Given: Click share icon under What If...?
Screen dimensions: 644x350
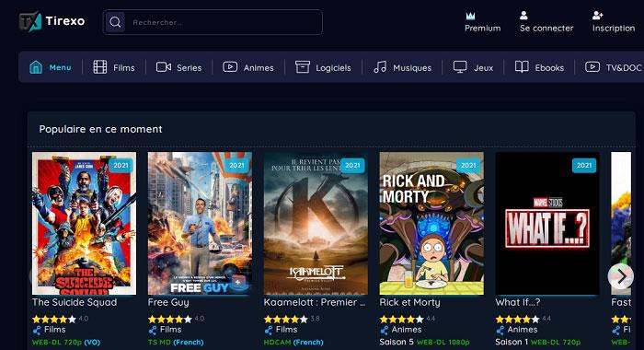Looking at the screenshot, I should (x=500, y=330).
